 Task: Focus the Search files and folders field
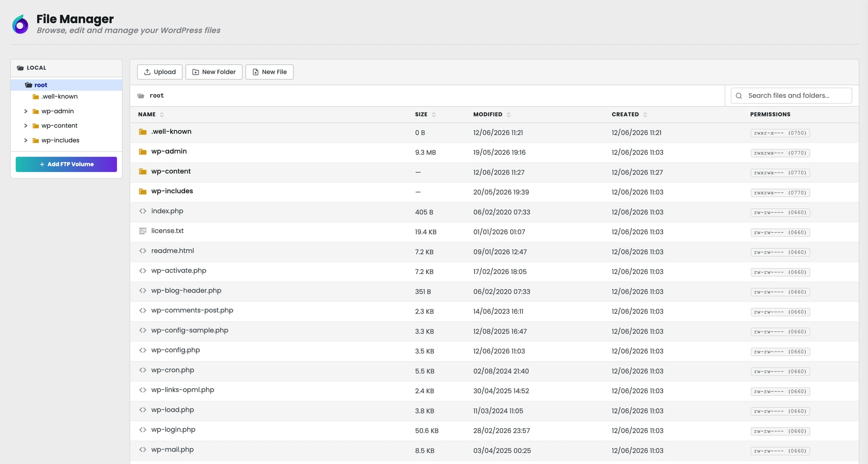click(x=791, y=95)
